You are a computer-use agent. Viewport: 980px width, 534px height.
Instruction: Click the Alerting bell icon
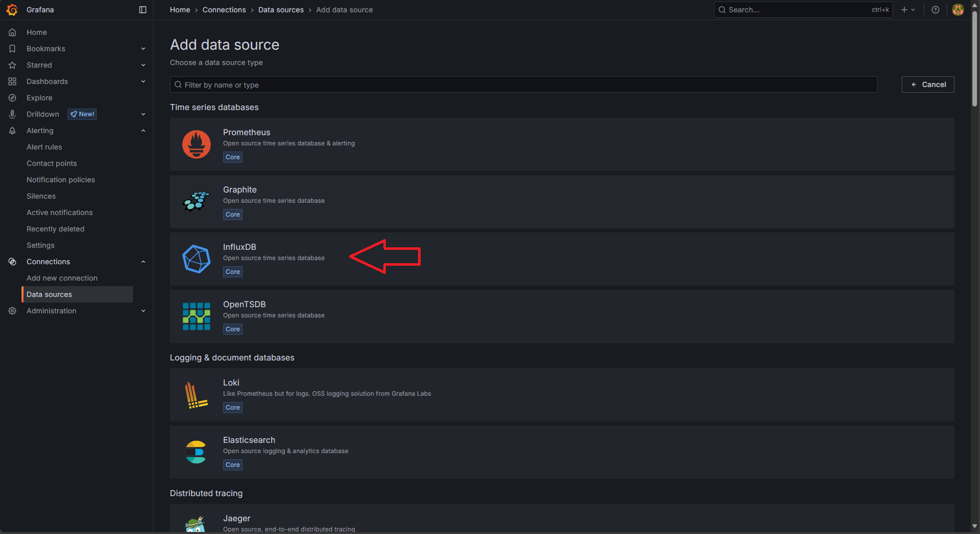pyautogui.click(x=12, y=131)
